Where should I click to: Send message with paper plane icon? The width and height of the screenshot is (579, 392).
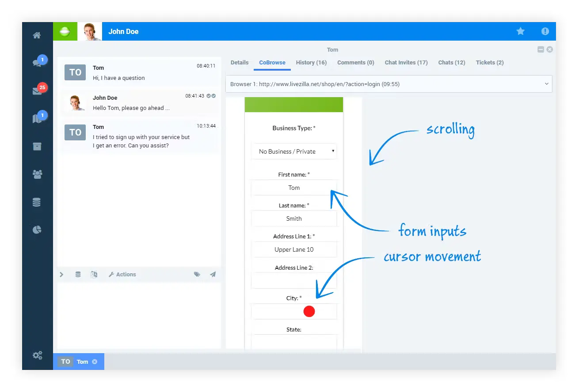(213, 275)
